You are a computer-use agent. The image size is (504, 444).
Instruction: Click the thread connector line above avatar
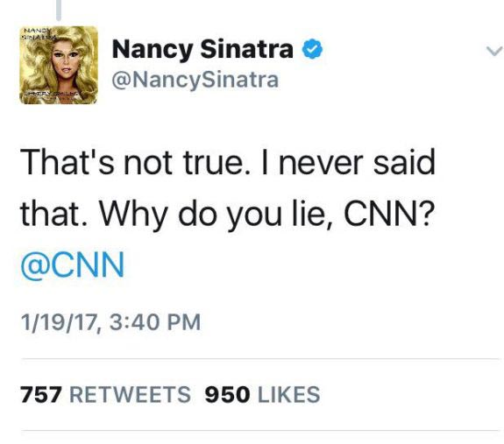[x=59, y=11]
